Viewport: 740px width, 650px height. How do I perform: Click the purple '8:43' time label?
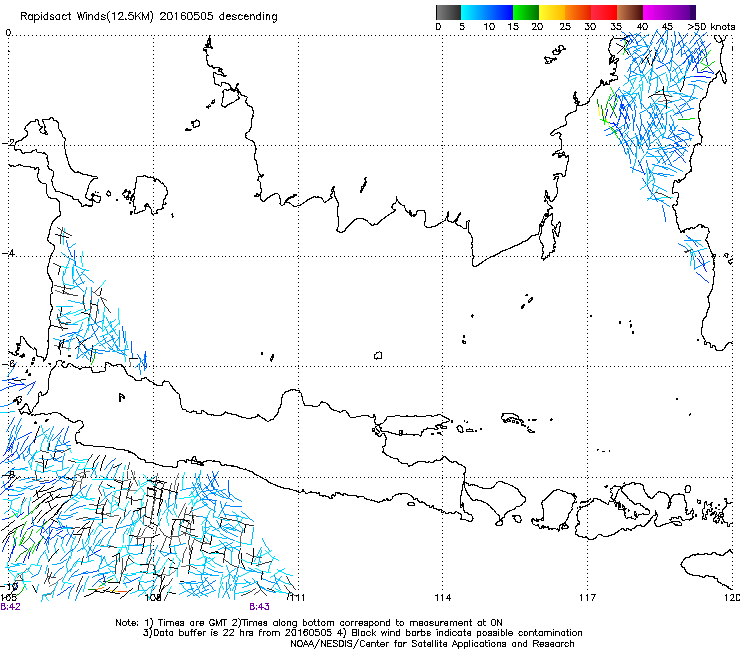pos(260,607)
